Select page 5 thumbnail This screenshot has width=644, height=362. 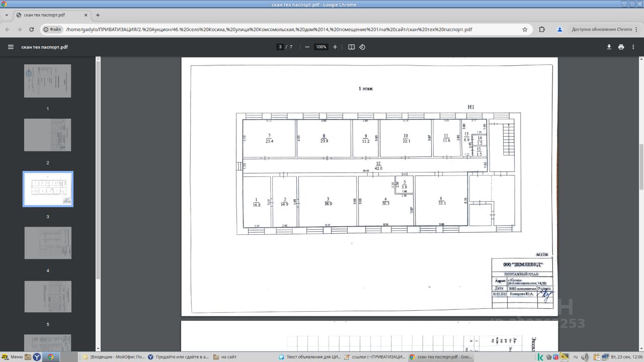(x=48, y=297)
